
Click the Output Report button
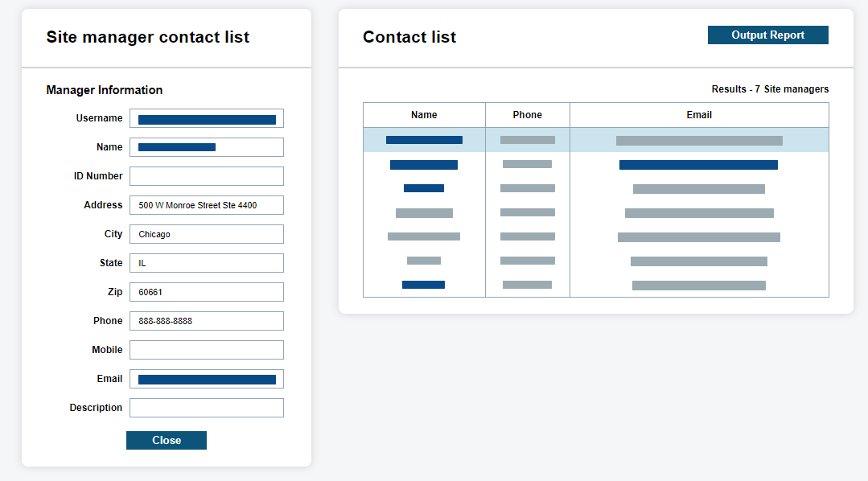tap(767, 35)
